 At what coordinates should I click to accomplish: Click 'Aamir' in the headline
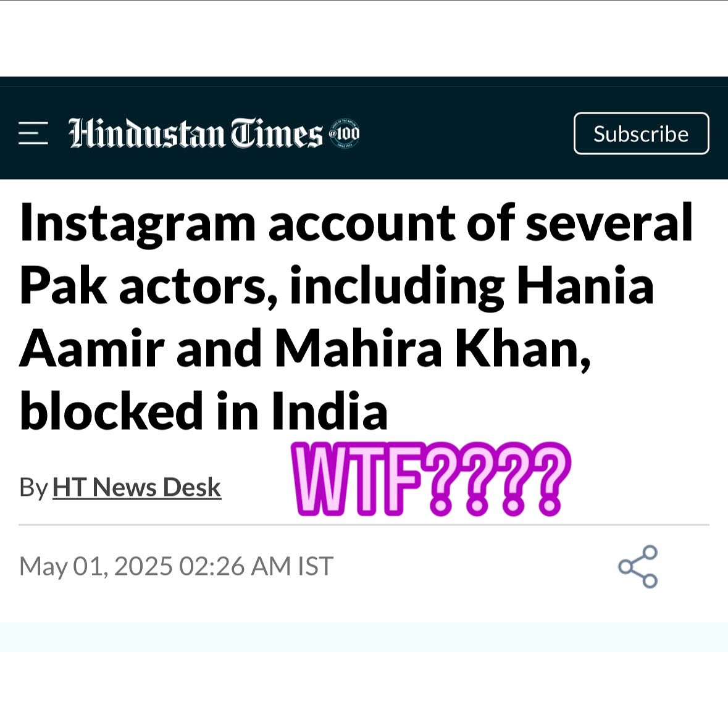pos(92,349)
